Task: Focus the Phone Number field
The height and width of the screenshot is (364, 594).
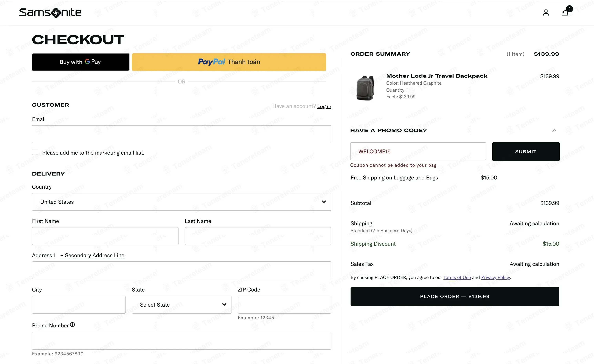Action: (181, 341)
